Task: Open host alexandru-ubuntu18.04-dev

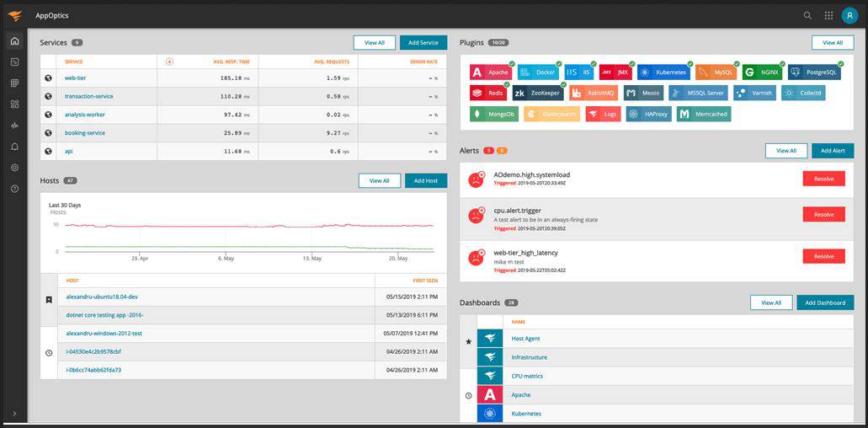Action: point(102,297)
